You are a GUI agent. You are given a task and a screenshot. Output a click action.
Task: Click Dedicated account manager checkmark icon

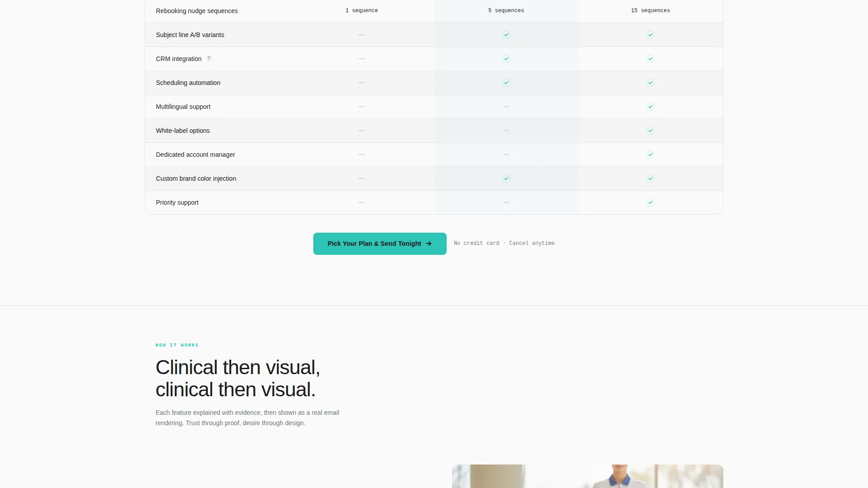pyautogui.click(x=651, y=155)
